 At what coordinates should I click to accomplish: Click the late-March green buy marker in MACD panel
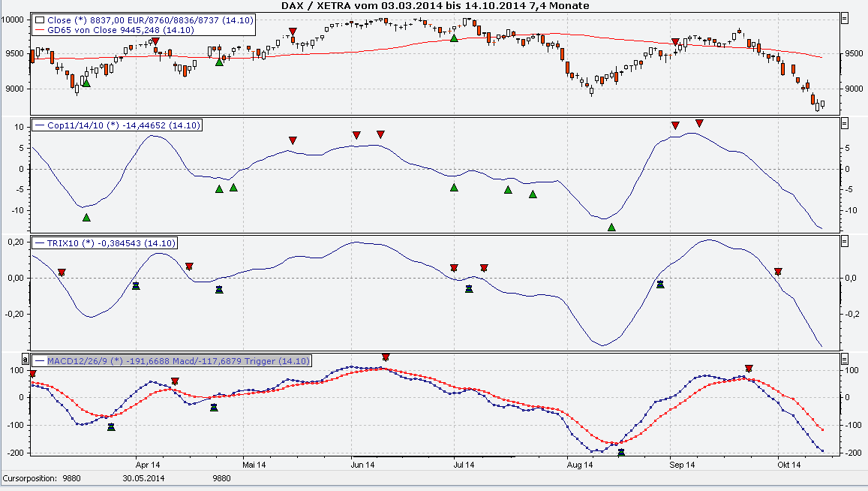tap(111, 426)
